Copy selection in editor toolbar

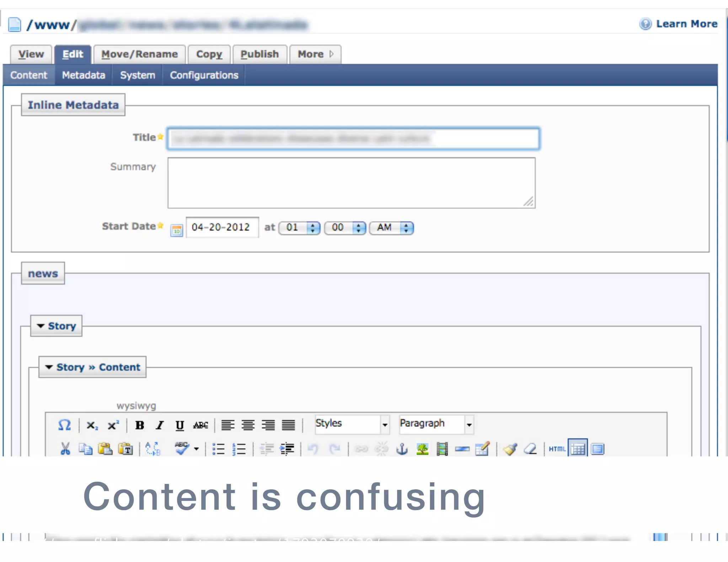coord(85,449)
